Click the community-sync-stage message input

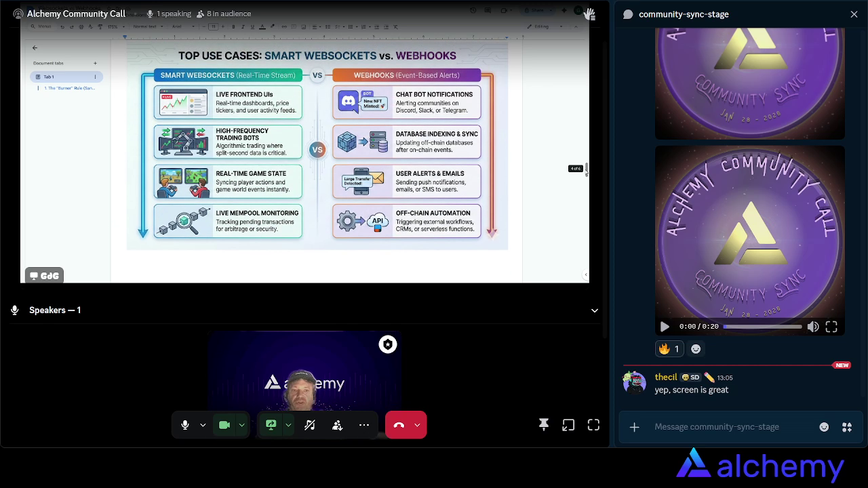pos(717,427)
